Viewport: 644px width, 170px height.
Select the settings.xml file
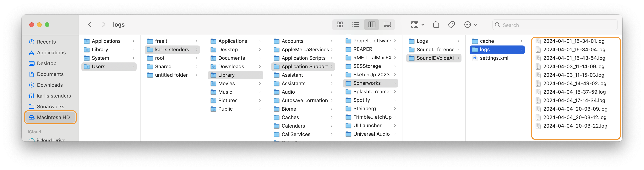click(497, 58)
